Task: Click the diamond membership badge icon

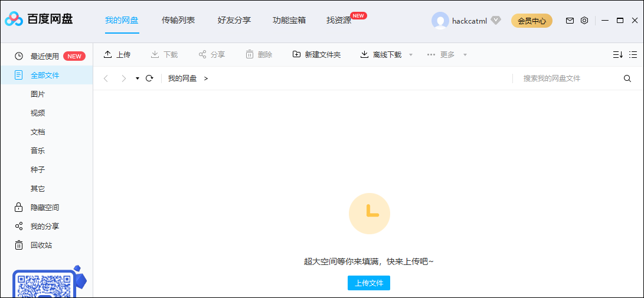Action: tap(496, 21)
